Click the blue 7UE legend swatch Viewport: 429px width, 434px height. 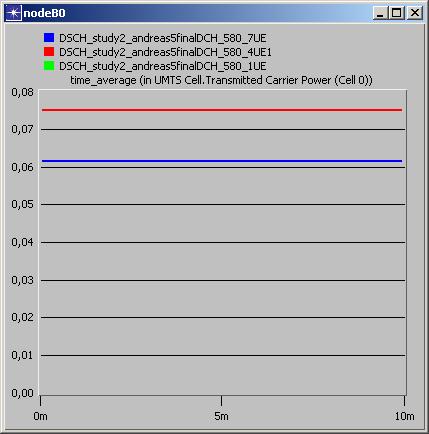pyautogui.click(x=49, y=38)
